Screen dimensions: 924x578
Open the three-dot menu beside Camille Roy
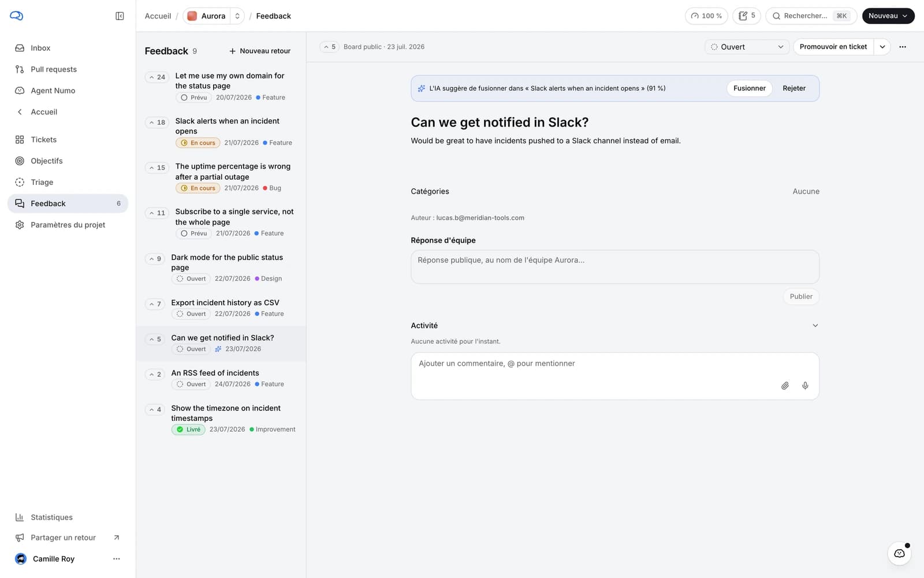point(117,559)
